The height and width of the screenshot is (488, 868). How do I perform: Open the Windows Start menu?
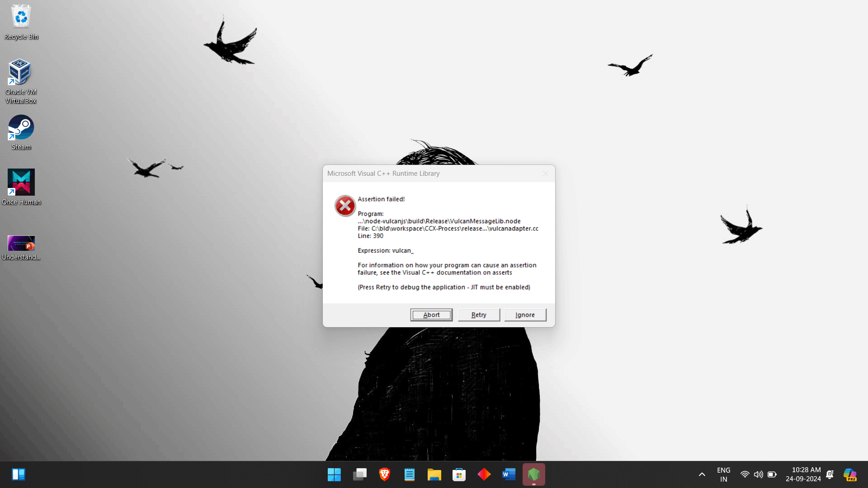pos(334,474)
